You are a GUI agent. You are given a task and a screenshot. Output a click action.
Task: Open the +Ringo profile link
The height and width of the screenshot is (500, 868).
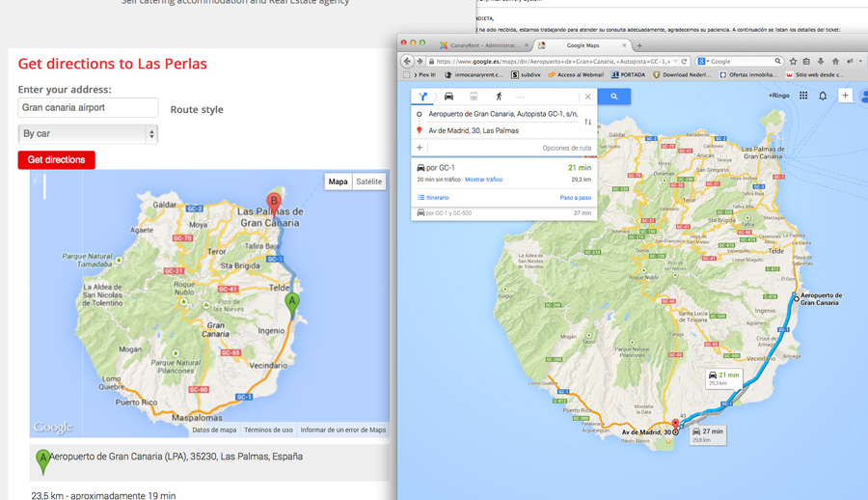779,96
